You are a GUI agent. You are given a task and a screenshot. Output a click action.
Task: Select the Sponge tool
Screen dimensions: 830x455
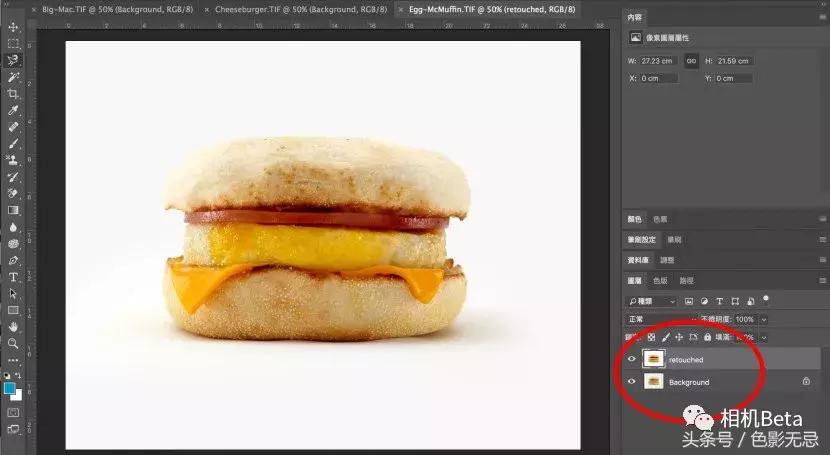[x=13, y=243]
